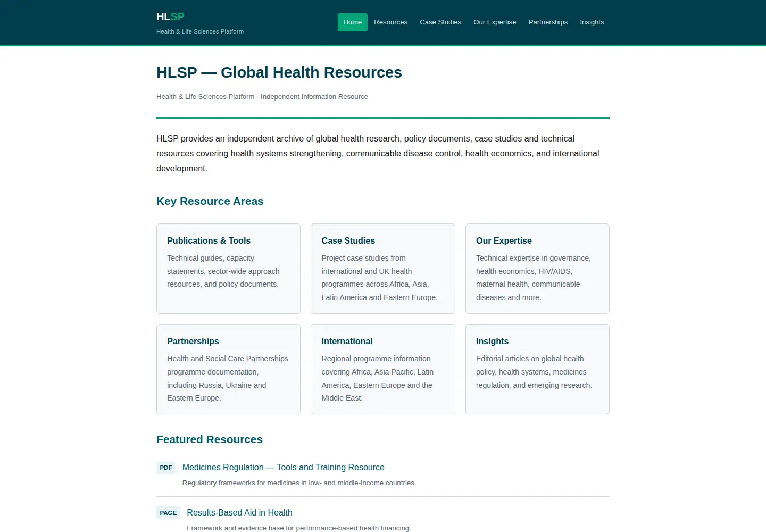
Task: Click the HLSP logo in the header
Action: point(170,16)
